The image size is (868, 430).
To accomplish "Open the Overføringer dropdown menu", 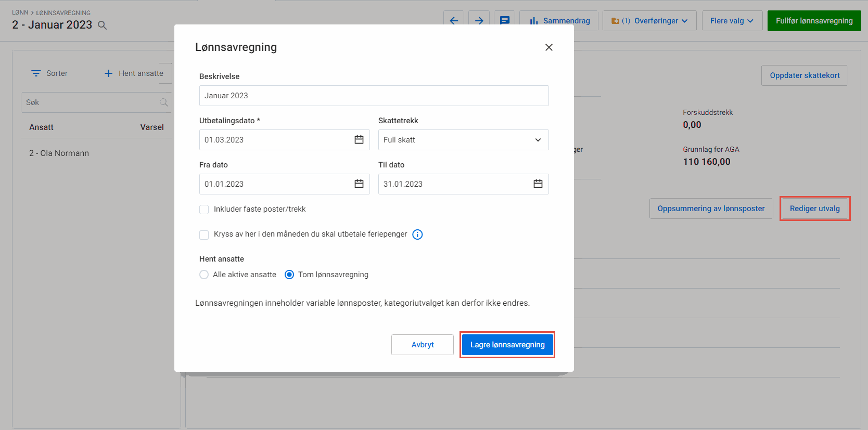I will pyautogui.click(x=649, y=21).
